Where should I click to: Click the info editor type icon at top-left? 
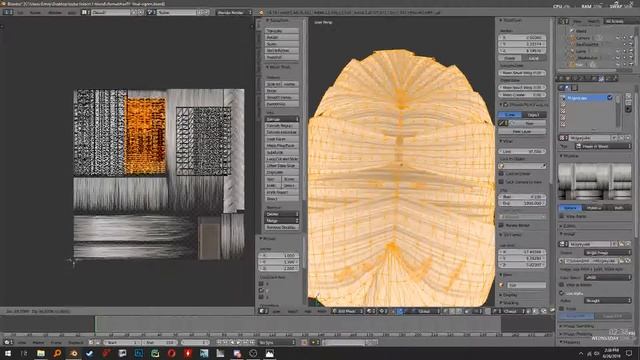7,13
